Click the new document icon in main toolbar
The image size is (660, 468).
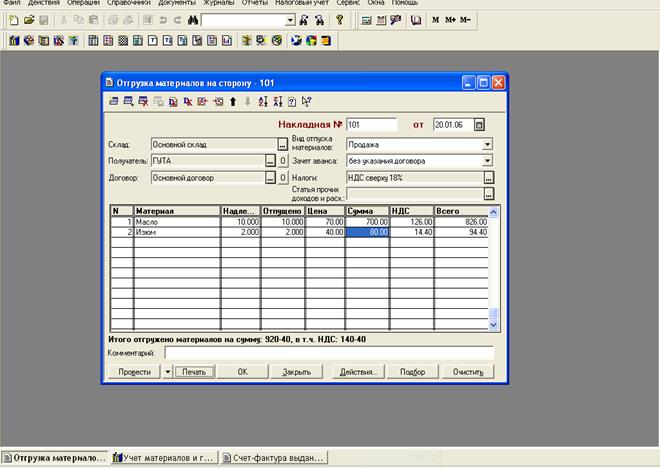[13, 20]
